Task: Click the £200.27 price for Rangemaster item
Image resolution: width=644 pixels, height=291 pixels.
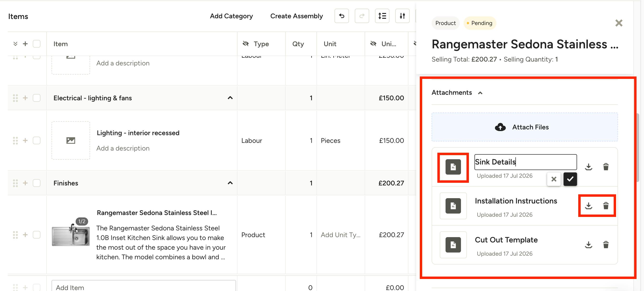Action: point(391,235)
